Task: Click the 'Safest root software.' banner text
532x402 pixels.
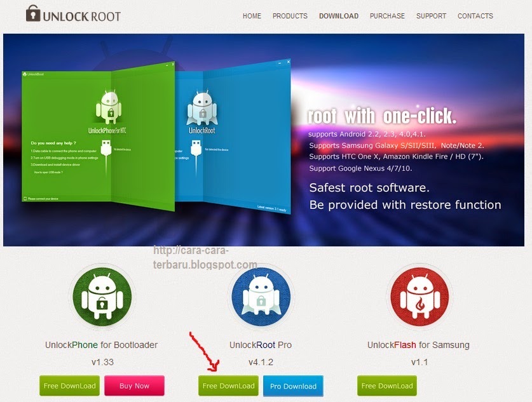Action: pyautogui.click(x=369, y=187)
